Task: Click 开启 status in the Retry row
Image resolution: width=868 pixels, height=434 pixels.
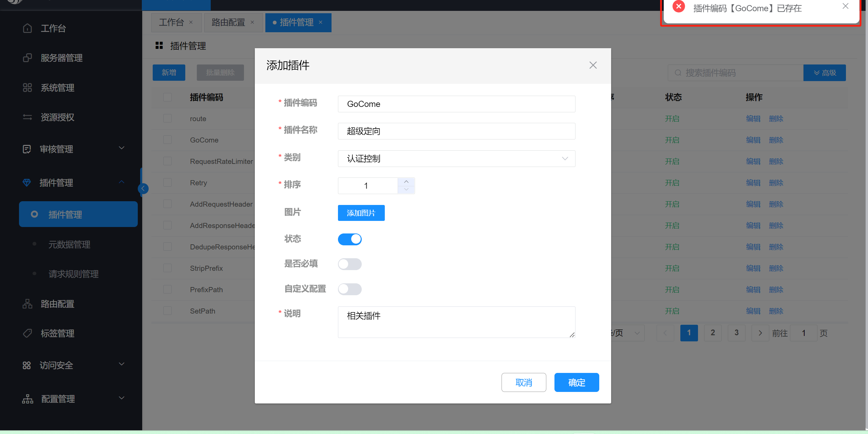Action: (x=672, y=183)
